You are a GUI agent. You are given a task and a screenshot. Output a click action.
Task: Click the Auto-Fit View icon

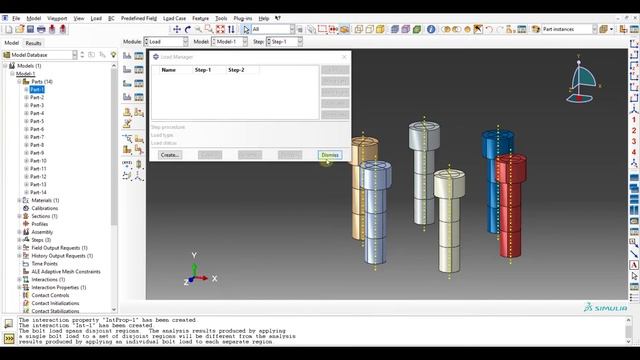pos(220,29)
